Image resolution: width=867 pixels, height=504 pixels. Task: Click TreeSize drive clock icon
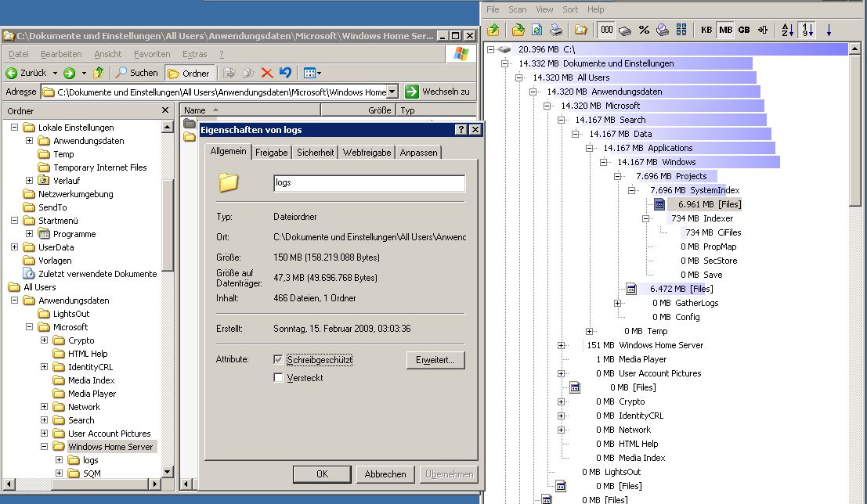[663, 30]
